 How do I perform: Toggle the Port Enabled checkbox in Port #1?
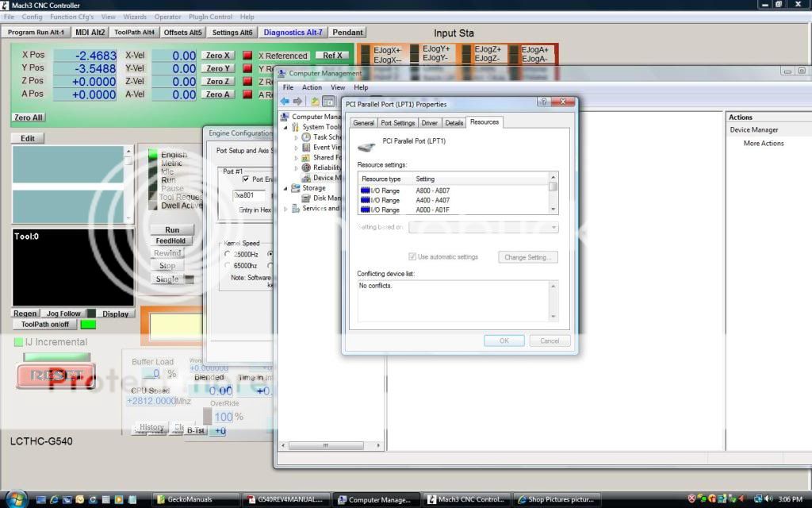245,179
